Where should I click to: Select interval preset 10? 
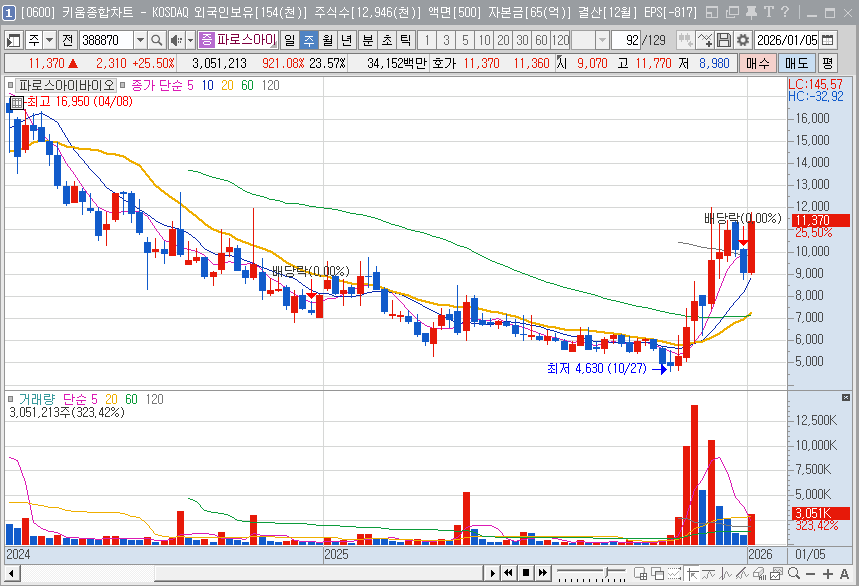[x=484, y=40]
